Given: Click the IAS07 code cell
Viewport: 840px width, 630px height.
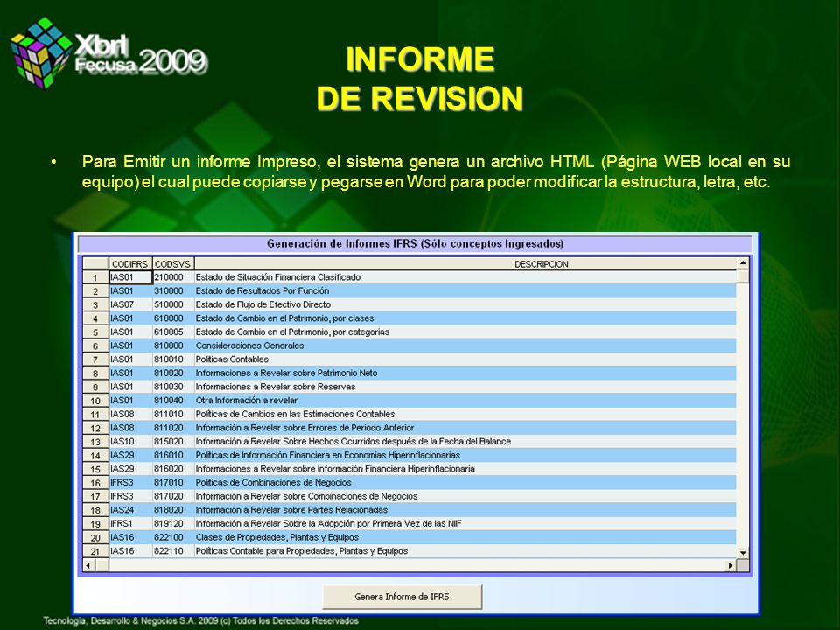Looking at the screenshot, I should coord(130,304).
